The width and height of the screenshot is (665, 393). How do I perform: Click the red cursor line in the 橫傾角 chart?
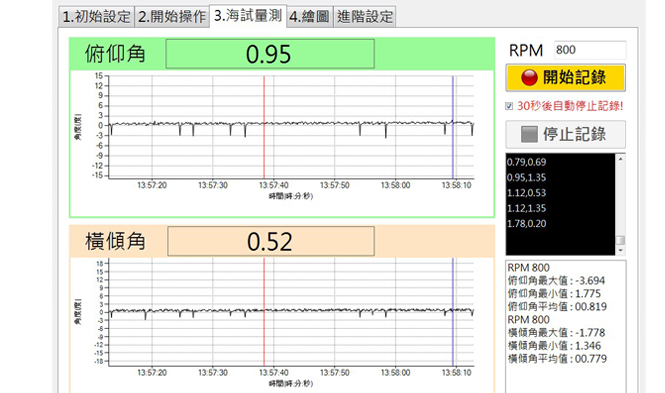click(x=264, y=312)
